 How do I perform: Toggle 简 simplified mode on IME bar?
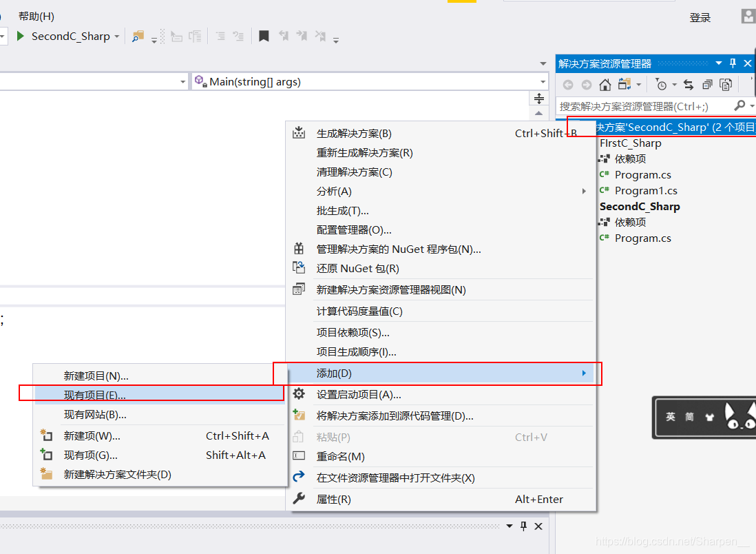[x=690, y=416]
